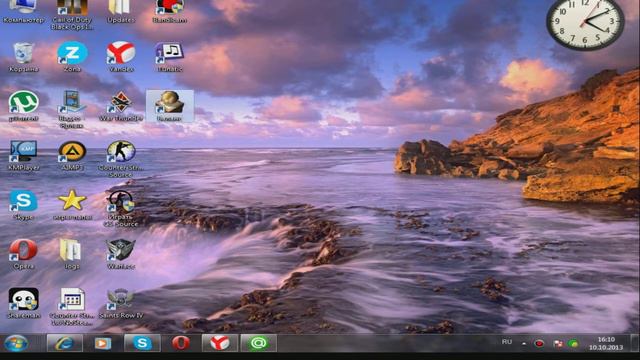This screenshot has width=640, height=360.
Task: Open the green @ mail taskbar button
Action: click(x=258, y=343)
